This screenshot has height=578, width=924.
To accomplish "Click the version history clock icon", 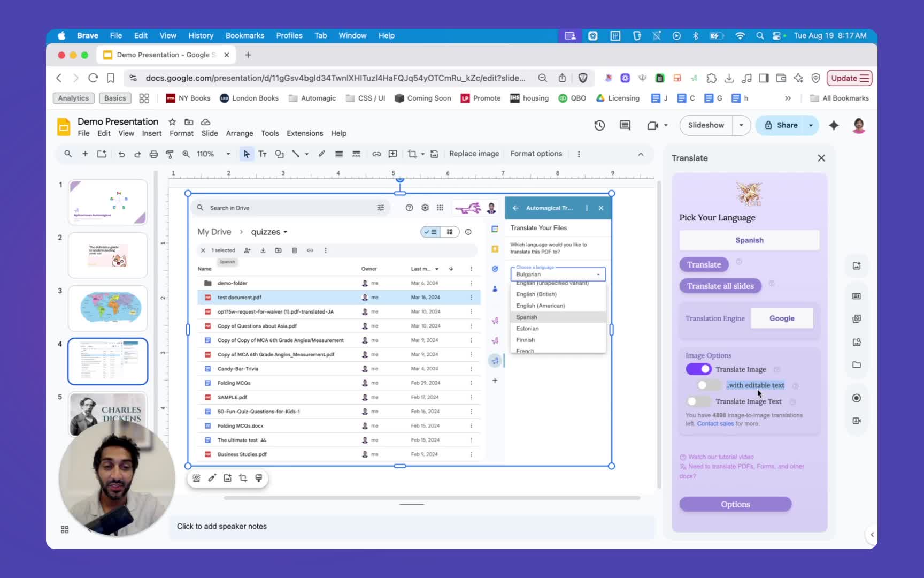I will click(599, 125).
